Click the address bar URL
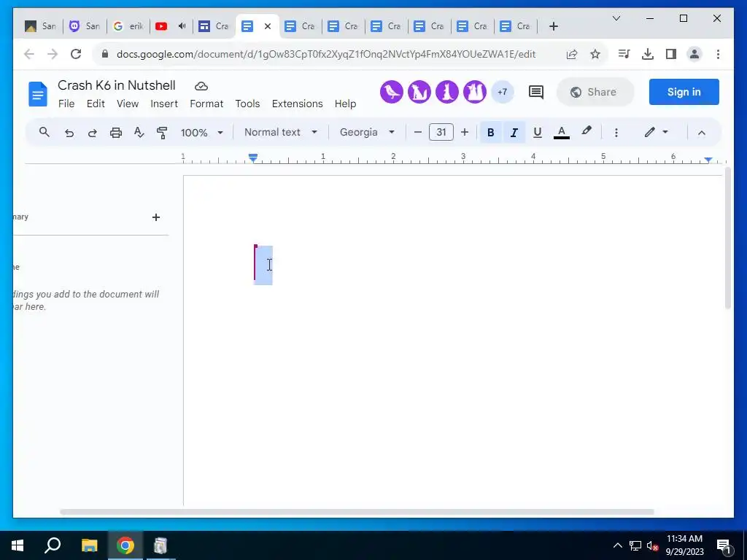Screen dimensions: 747x560 pyautogui.click(x=326, y=54)
